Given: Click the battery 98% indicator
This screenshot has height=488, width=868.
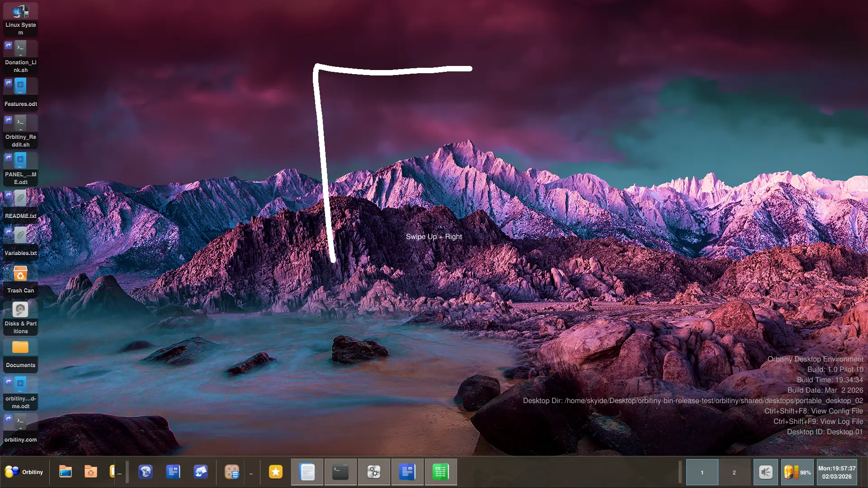Looking at the screenshot, I should 797,473.
